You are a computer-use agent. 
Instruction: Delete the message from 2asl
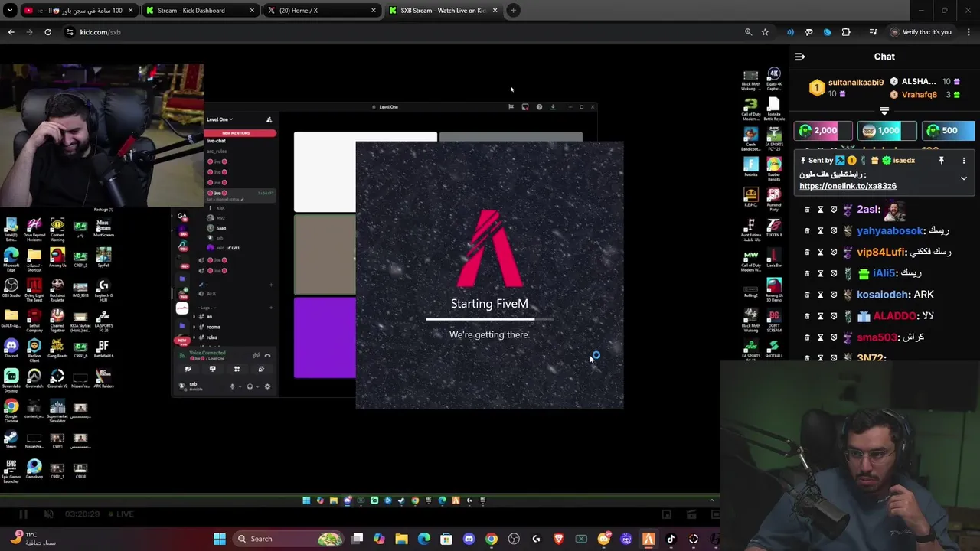(x=807, y=209)
